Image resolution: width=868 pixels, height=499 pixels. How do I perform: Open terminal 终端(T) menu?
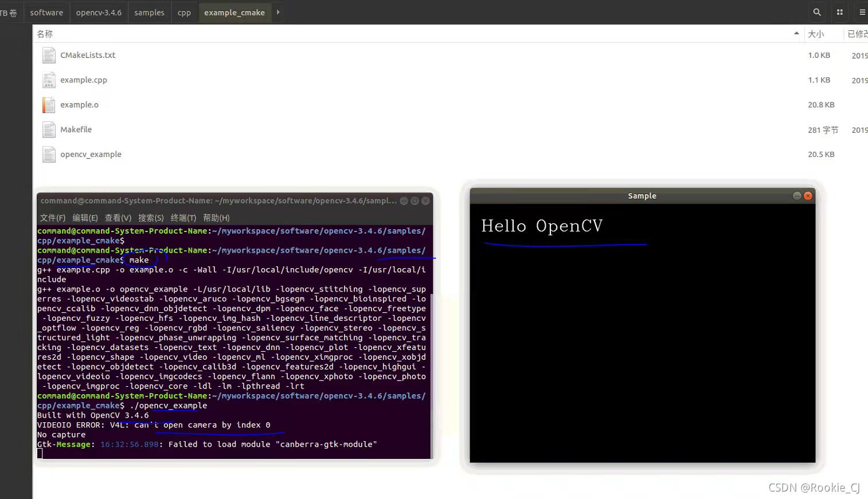click(183, 218)
